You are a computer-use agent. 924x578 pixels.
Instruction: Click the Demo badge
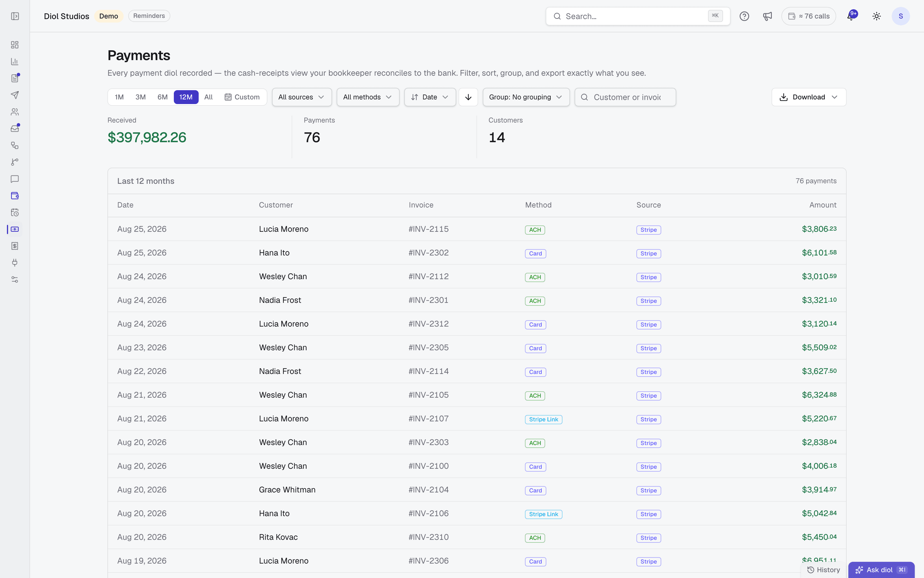[x=109, y=16]
